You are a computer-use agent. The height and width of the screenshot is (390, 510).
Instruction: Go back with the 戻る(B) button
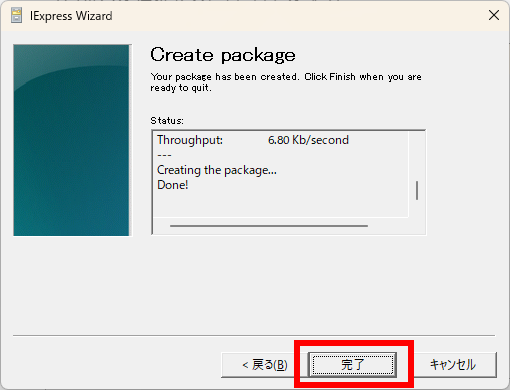[265, 365]
